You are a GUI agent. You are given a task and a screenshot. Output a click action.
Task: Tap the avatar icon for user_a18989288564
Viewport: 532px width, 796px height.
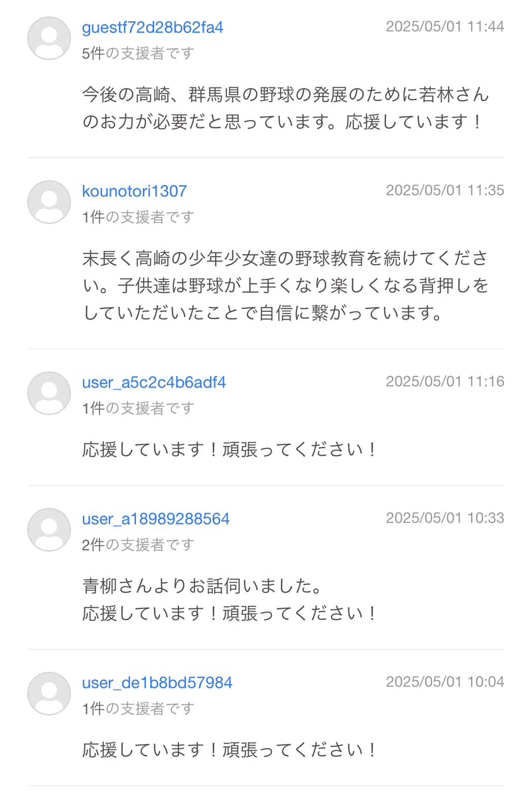[x=49, y=530]
